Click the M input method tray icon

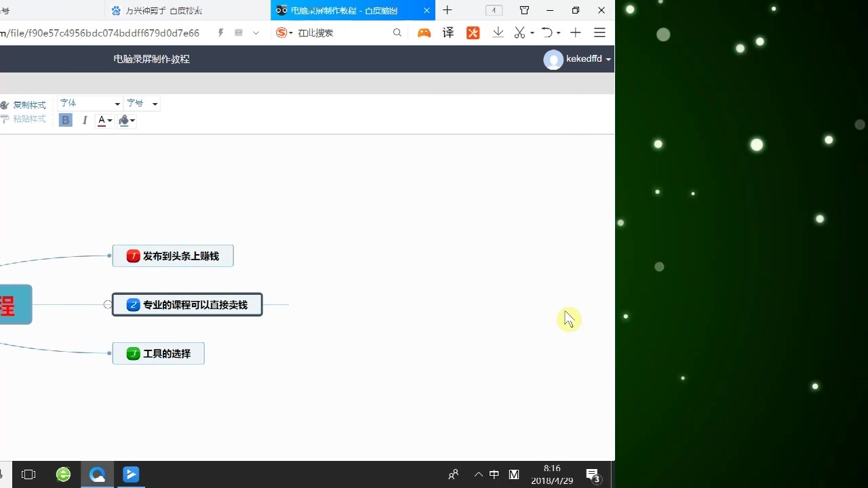click(x=514, y=474)
